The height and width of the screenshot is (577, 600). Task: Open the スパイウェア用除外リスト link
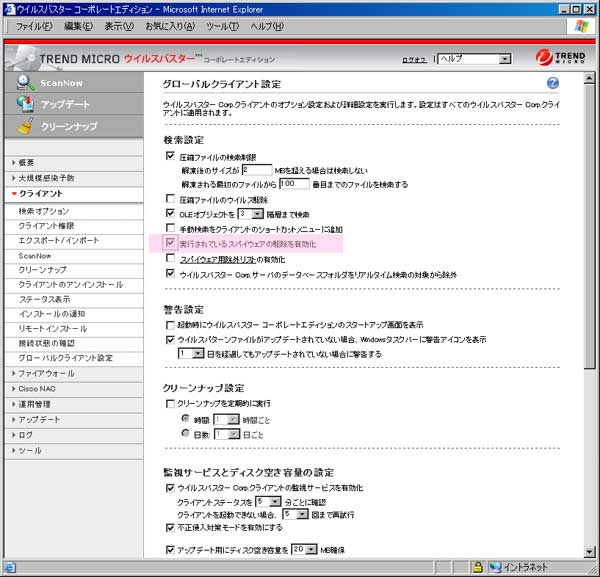pyautogui.click(x=218, y=259)
